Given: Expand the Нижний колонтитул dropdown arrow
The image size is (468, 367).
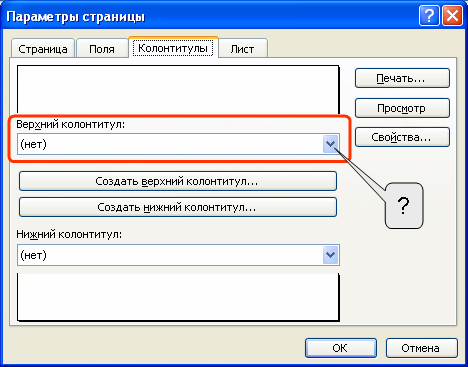Looking at the screenshot, I should (x=330, y=255).
